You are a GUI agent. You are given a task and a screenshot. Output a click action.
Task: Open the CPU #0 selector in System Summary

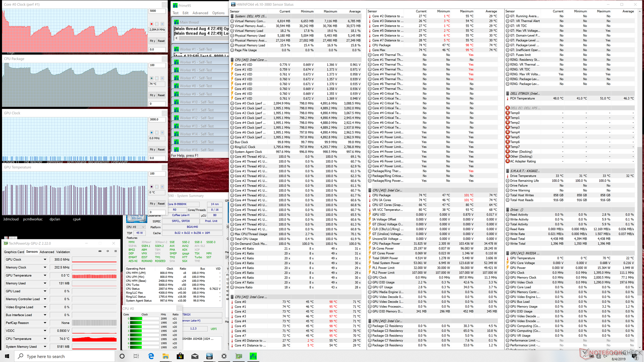pos(136,227)
